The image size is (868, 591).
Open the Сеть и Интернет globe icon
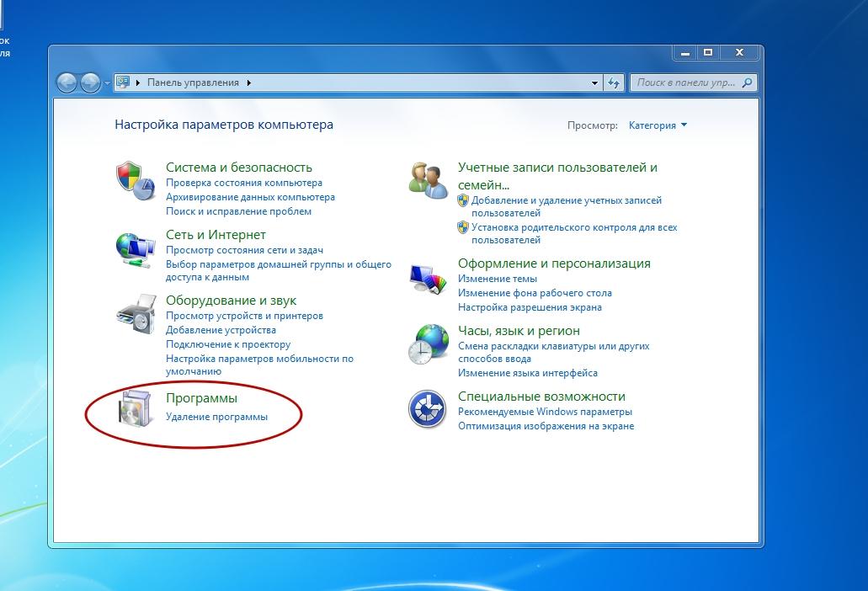(135, 250)
